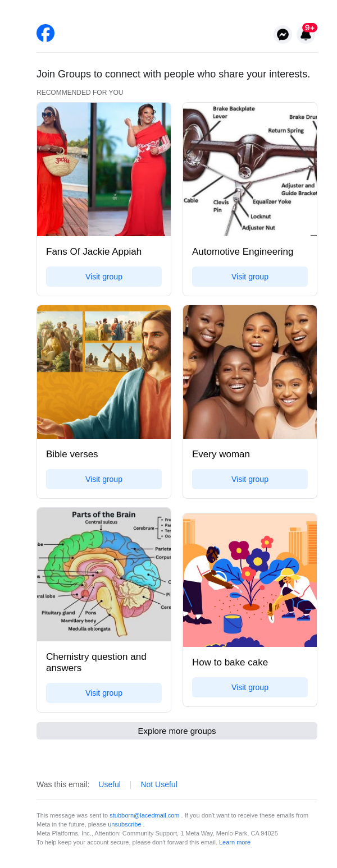Open the Facebook logo link

coord(45,33)
